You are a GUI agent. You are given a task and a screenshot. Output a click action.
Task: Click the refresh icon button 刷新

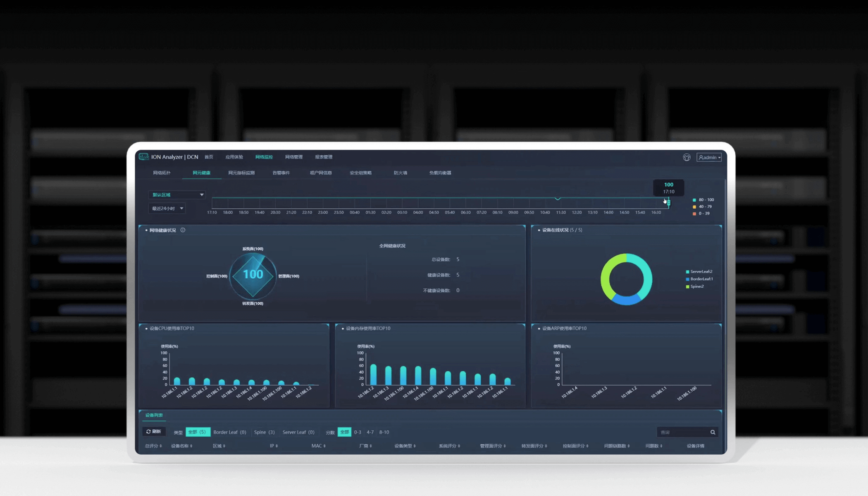click(154, 432)
